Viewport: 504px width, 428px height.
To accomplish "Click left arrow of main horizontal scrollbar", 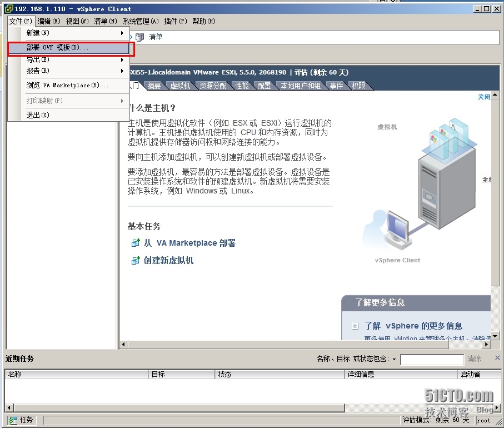I will click(x=123, y=345).
